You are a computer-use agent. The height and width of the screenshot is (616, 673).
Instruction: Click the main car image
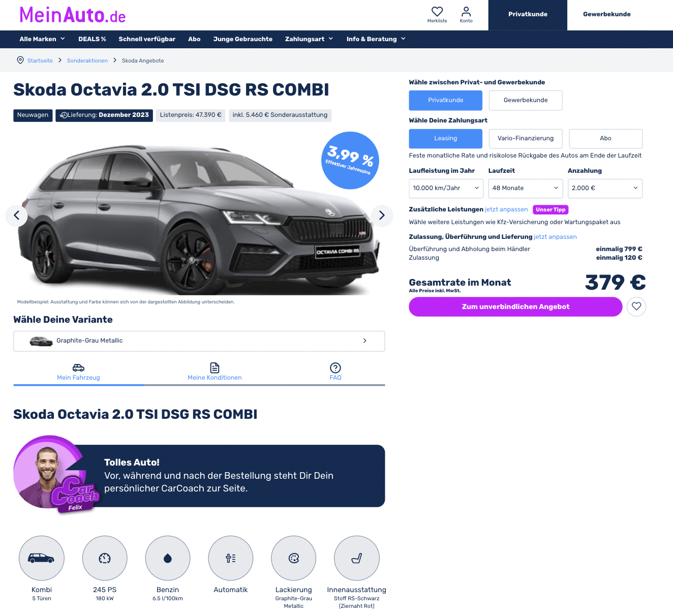(198, 213)
